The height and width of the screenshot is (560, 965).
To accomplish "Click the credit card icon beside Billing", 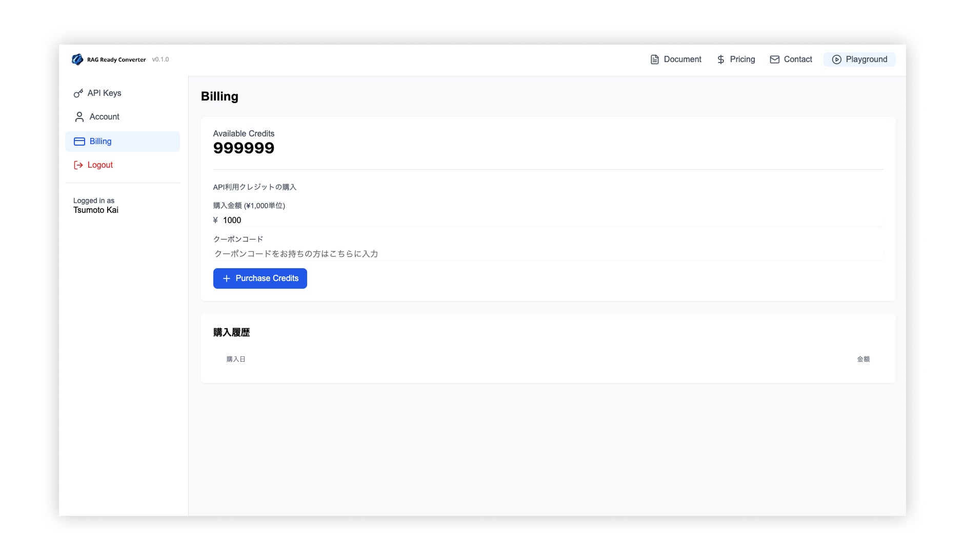I will (x=79, y=142).
